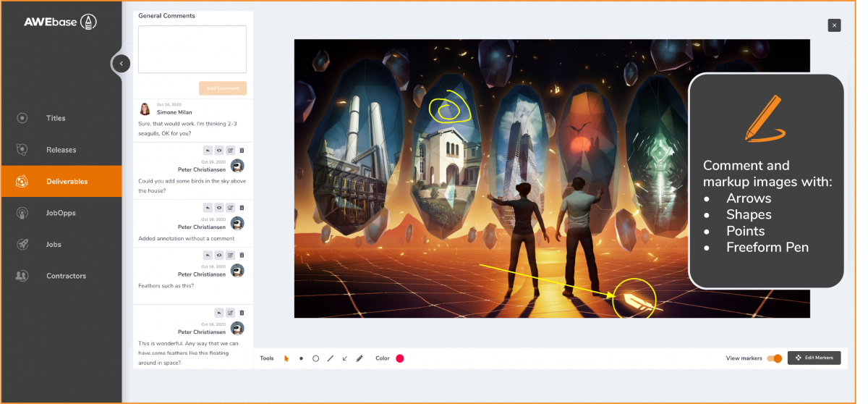Viewport: 868px width, 404px height.
Task: Collapse the left sidebar with the chevron
Action: (x=122, y=64)
